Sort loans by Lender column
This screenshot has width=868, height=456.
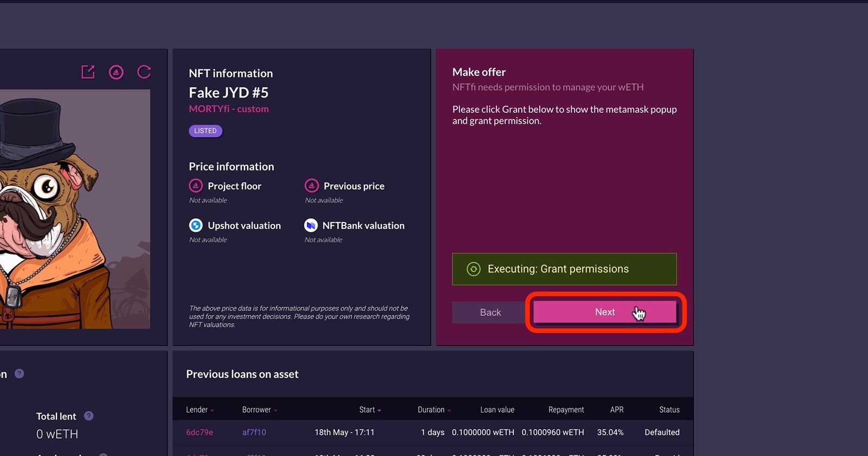click(200, 410)
